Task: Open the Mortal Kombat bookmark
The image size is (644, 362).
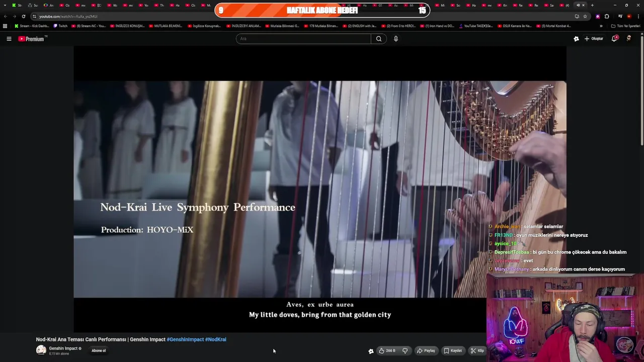Action: point(553,26)
